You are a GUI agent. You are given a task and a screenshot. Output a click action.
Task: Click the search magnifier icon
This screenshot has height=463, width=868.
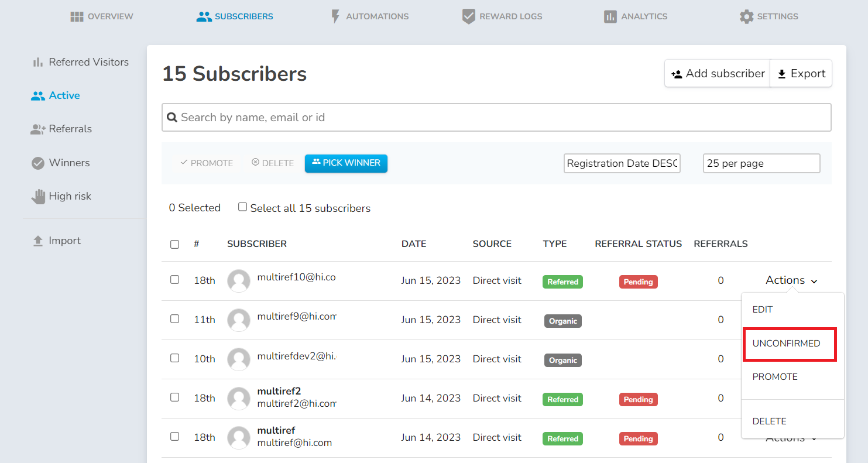172,118
